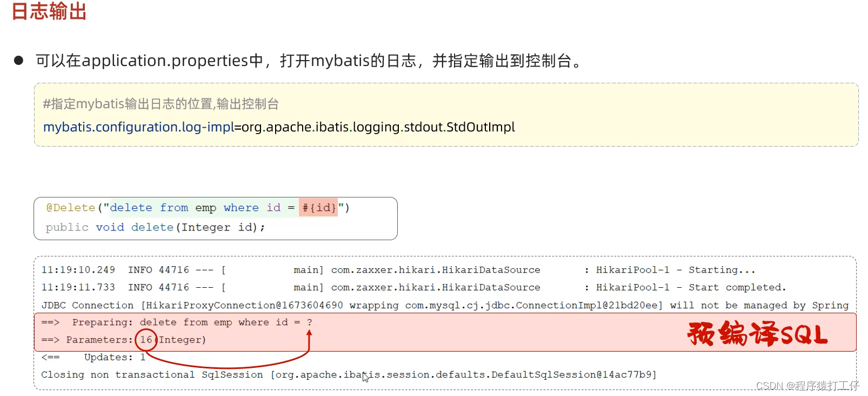Screen dimensions: 868x396
Task: Click the log line with timestamp 11:19:10.249
Action: pos(398,270)
